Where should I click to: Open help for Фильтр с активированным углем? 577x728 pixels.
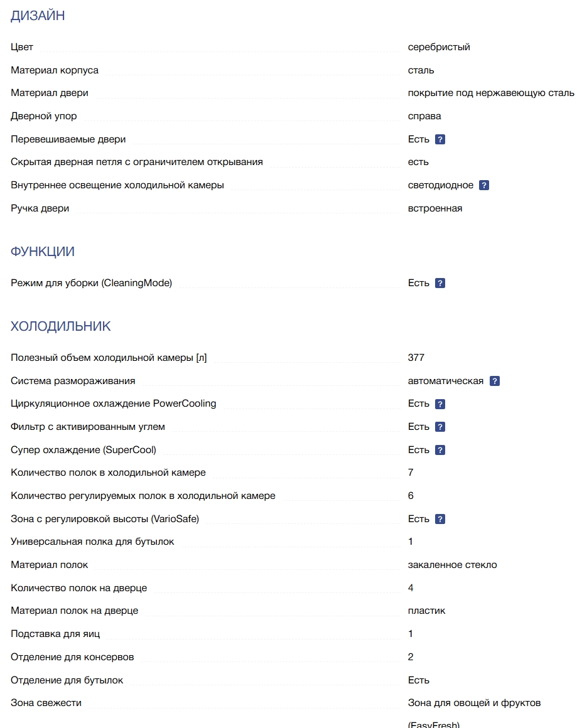click(x=440, y=427)
